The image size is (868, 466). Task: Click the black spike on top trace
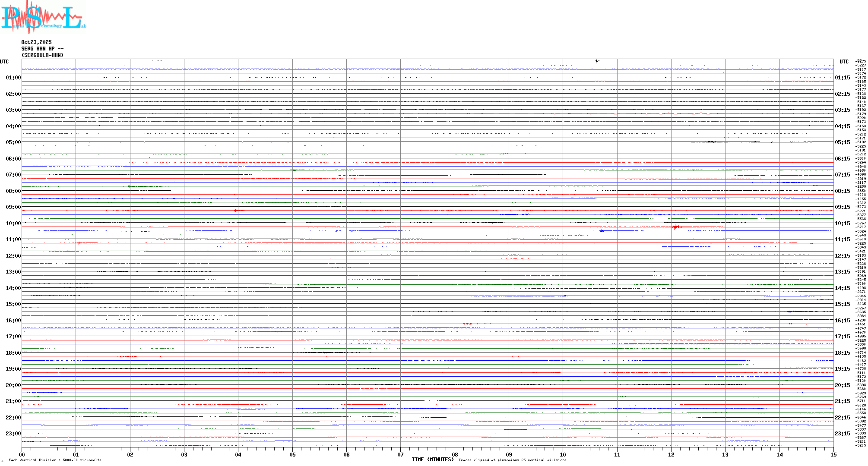coord(596,61)
